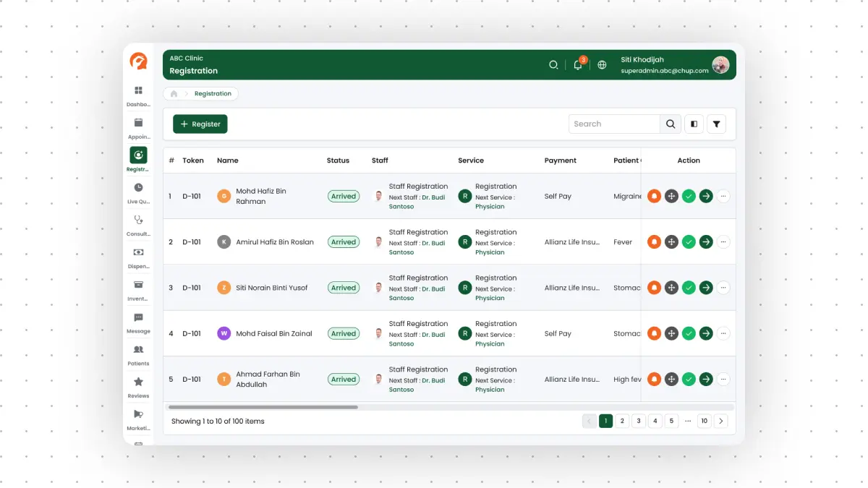Click the orange bell for Mohd Hafiz Bin Rahman

654,196
